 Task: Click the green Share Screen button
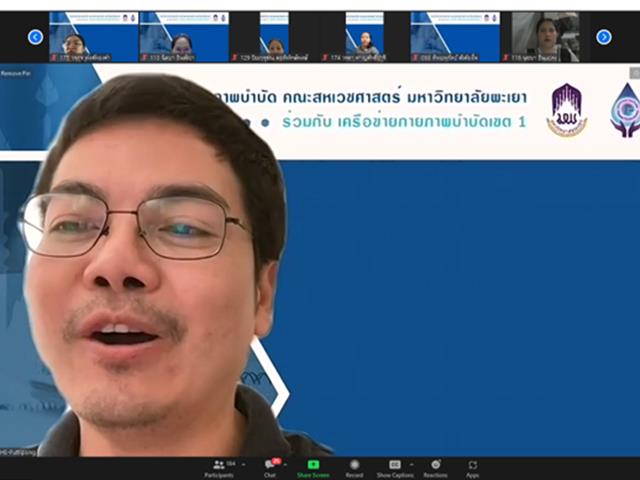(x=313, y=469)
